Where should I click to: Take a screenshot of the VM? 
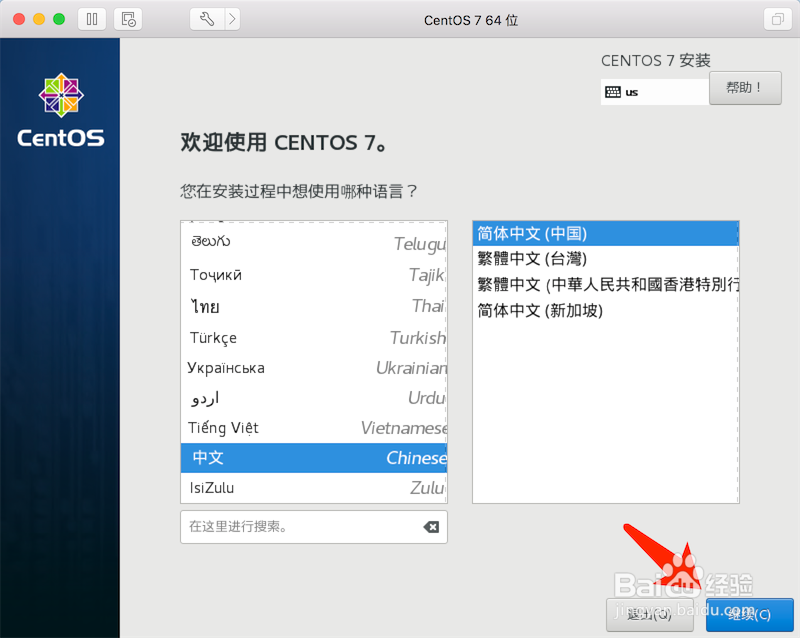pyautogui.click(x=128, y=19)
